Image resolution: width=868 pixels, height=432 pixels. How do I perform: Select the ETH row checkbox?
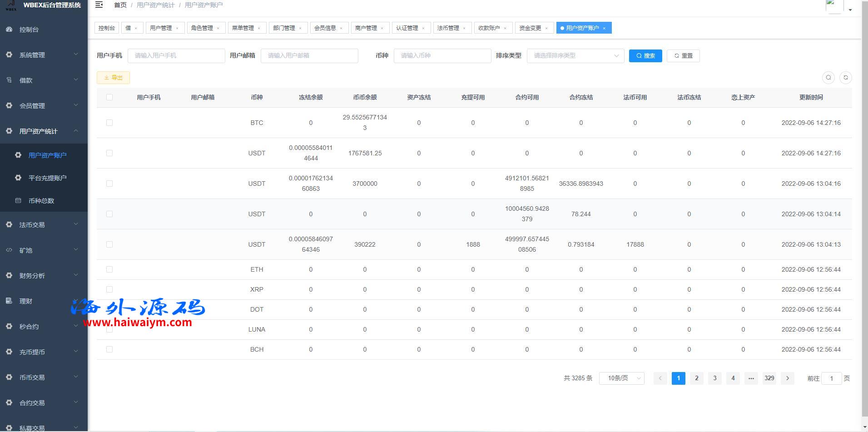click(x=109, y=269)
